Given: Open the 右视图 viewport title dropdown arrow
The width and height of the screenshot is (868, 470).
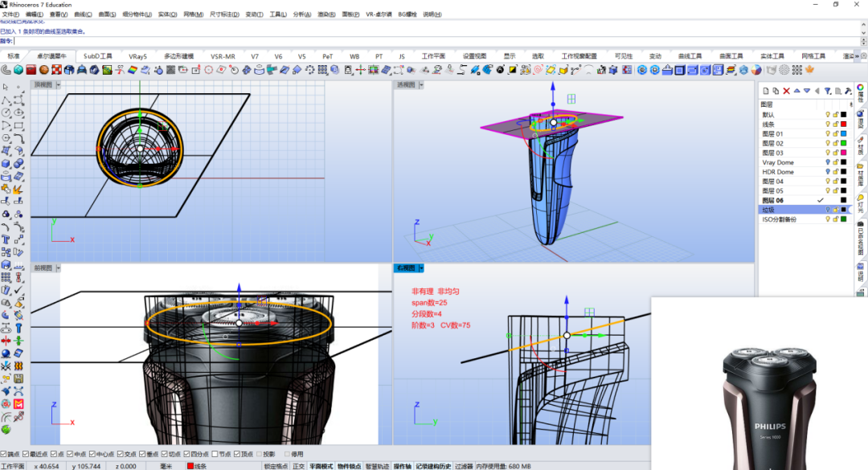Looking at the screenshot, I should coord(421,268).
